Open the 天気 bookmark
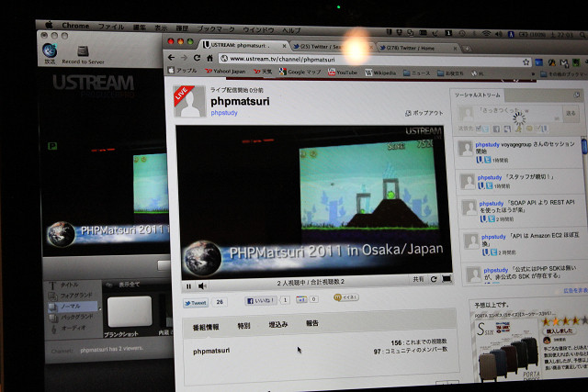Image resolution: width=588 pixels, height=392 pixels. [263, 72]
